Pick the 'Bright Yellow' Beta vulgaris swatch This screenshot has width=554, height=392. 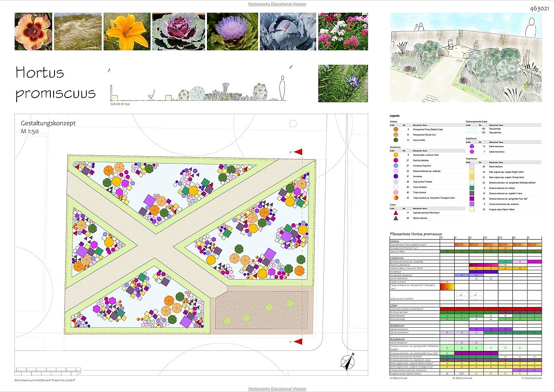coord(472,172)
